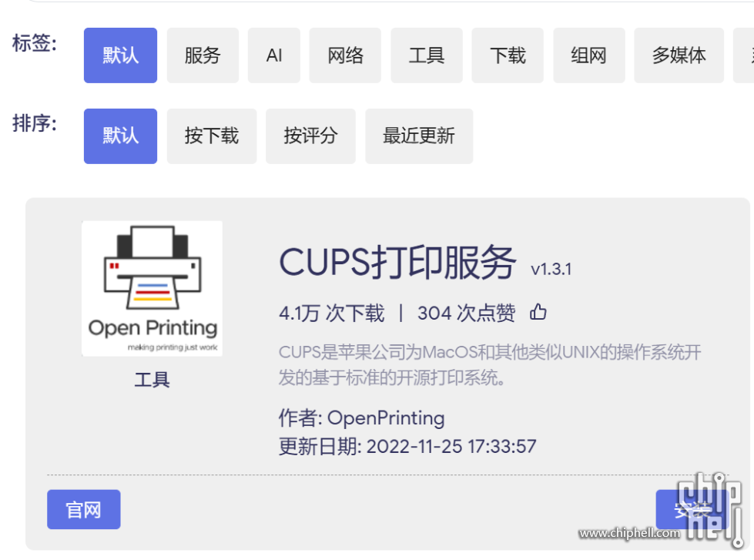
Task: Filter apps by 网络 tag
Action: tap(345, 55)
